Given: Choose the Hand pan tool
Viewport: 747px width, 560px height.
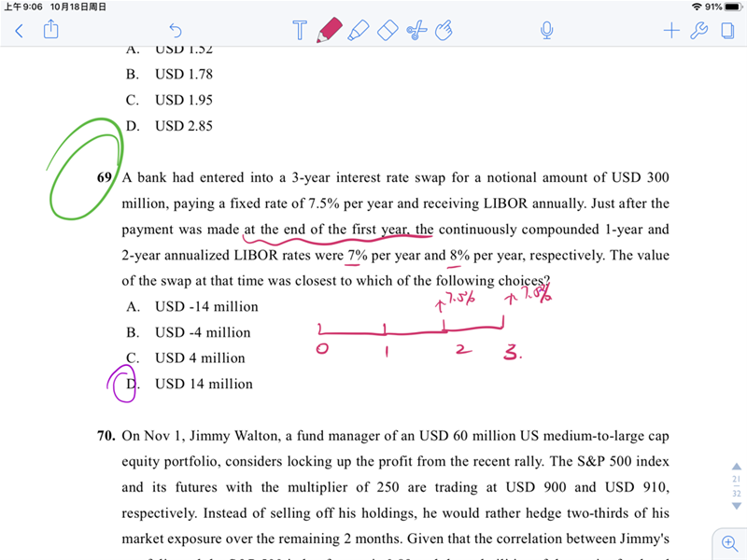Looking at the screenshot, I should click(445, 31).
